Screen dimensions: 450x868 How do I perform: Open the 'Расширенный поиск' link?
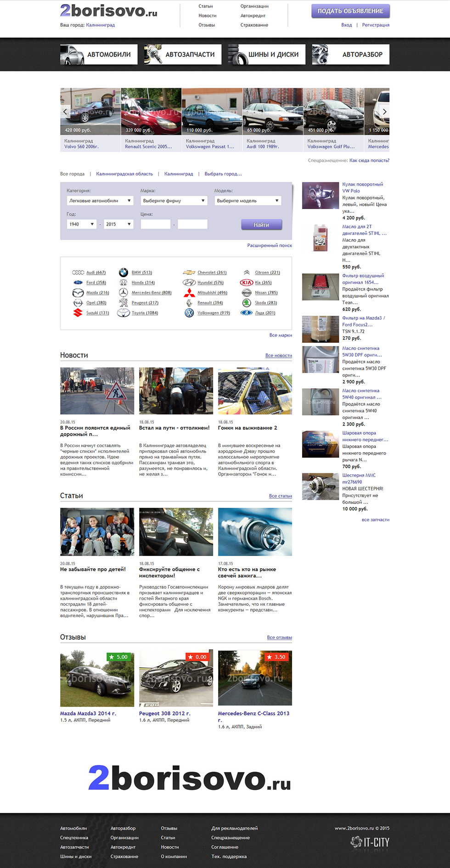270,245
